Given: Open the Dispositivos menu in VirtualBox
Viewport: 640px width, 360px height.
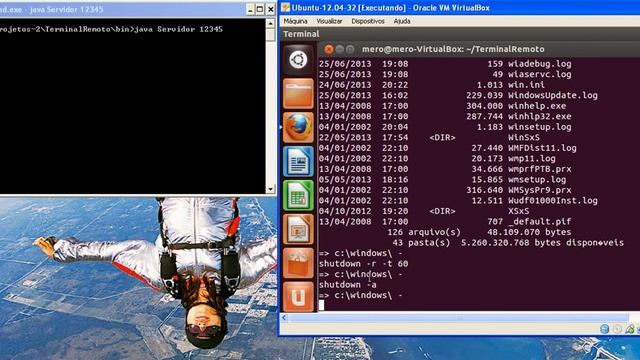Looking at the screenshot, I should 368,21.
